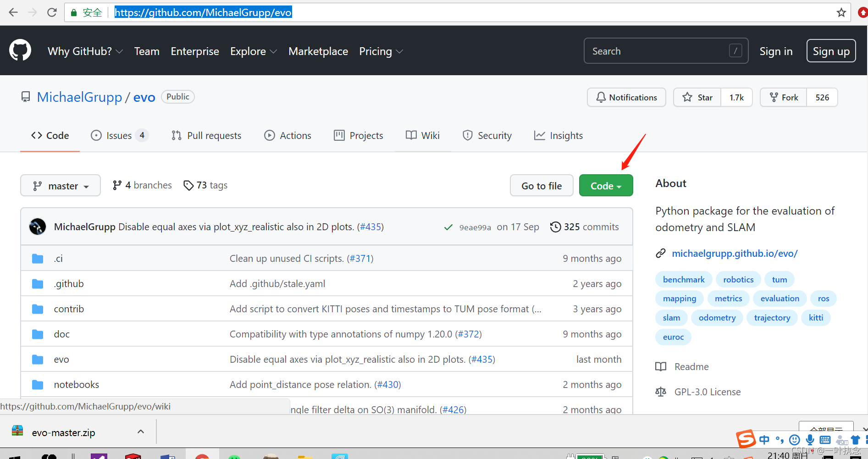
Task: Select the slam topic tag
Action: coord(671,318)
